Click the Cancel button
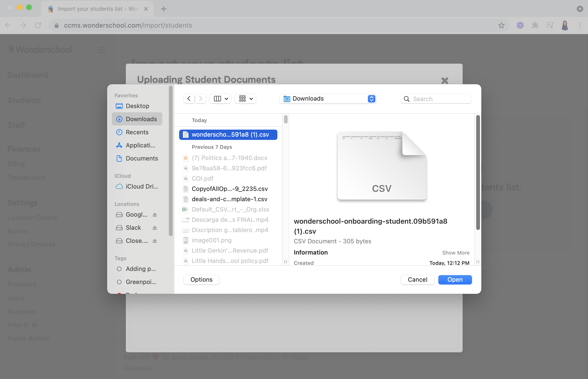This screenshot has width=588, height=379. click(x=417, y=280)
